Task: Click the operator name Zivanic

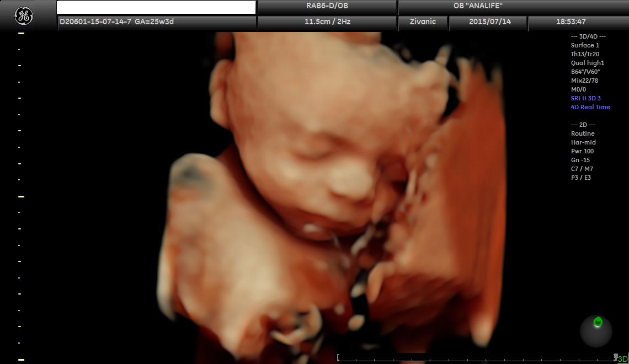Action: 423,22
